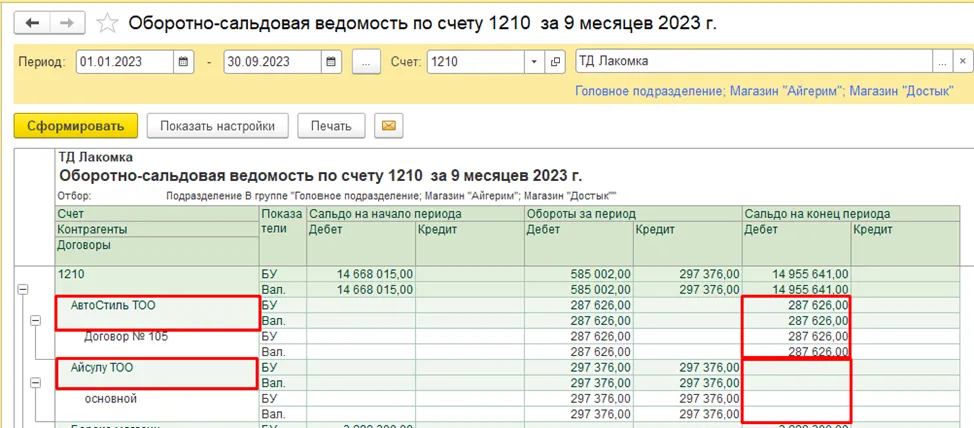Click Показать настройки button

tap(217, 125)
